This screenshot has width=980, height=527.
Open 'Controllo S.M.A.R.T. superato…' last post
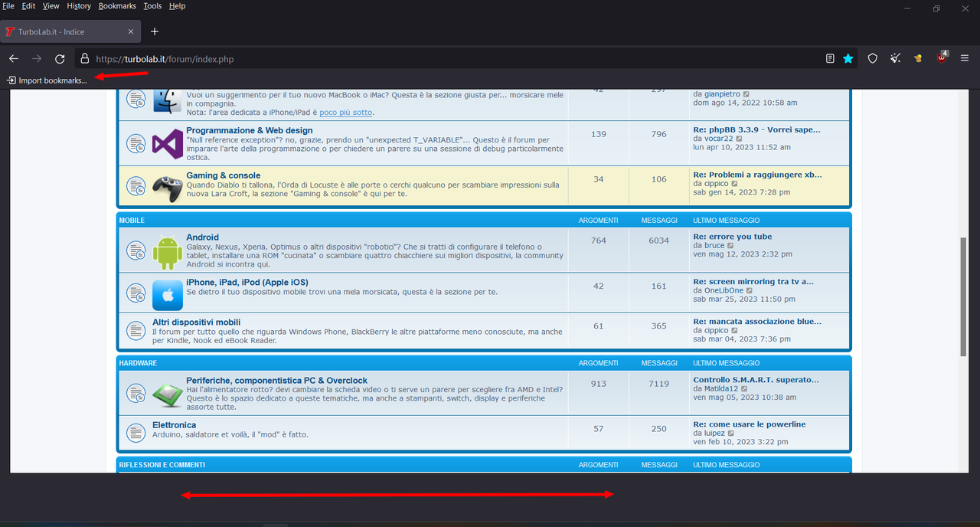click(x=756, y=380)
